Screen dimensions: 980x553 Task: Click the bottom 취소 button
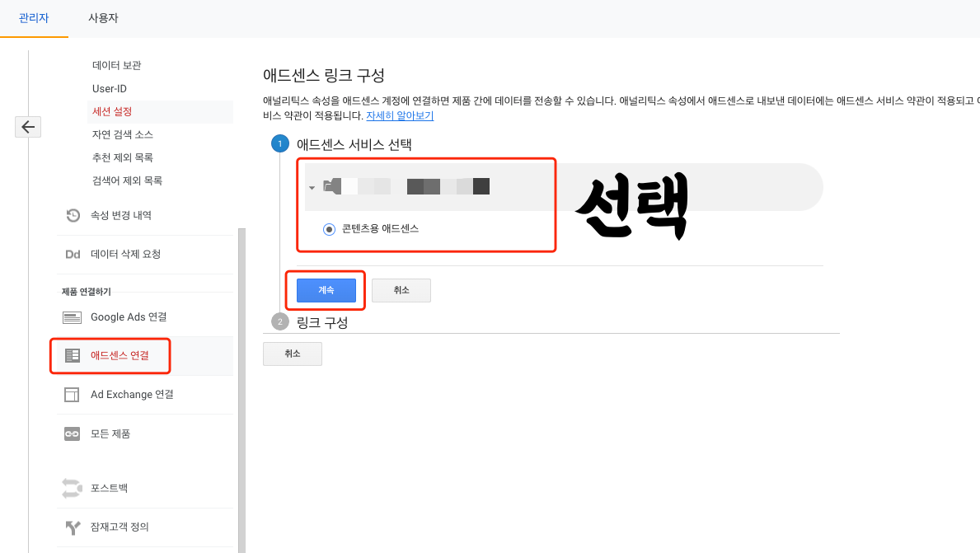click(x=292, y=354)
